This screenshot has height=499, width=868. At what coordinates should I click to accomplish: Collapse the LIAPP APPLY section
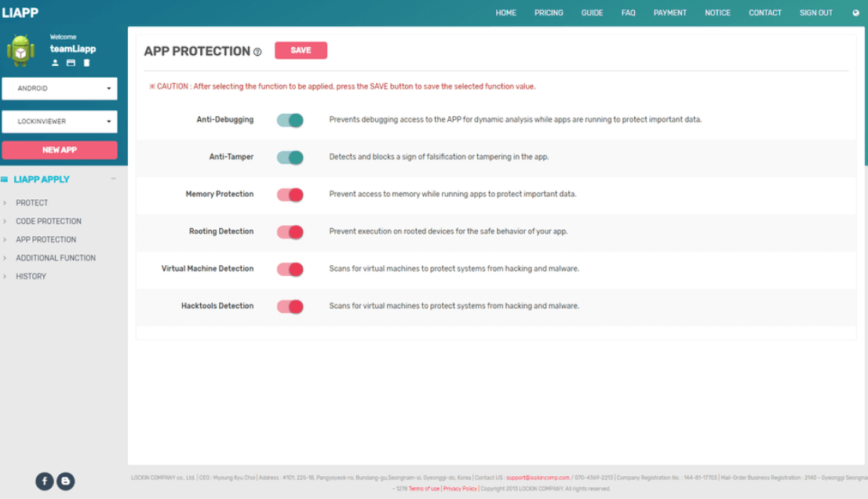tap(114, 179)
